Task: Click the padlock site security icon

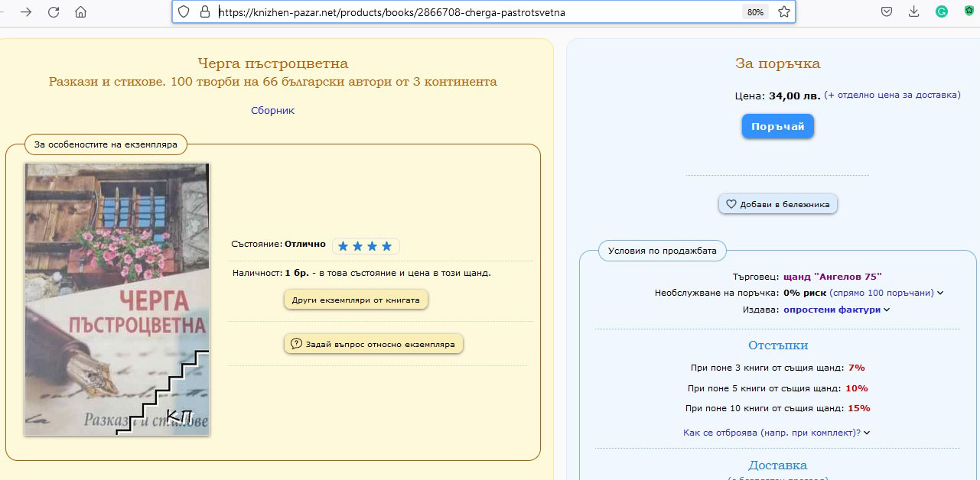Action: 203,12
